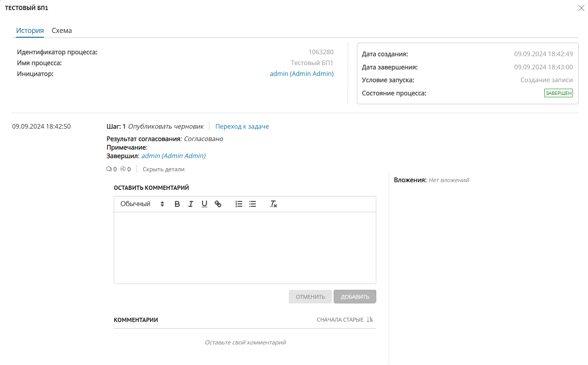
Task: Insert a link in the comment
Action: click(218, 204)
